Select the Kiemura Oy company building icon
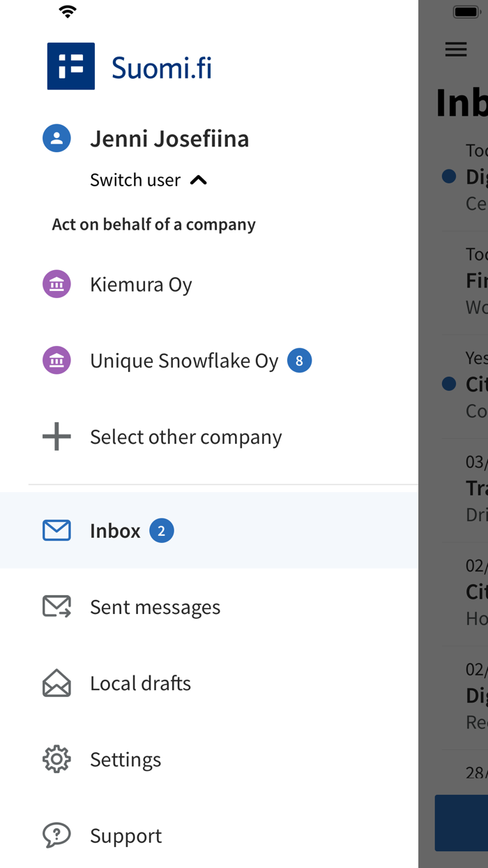 tap(56, 284)
